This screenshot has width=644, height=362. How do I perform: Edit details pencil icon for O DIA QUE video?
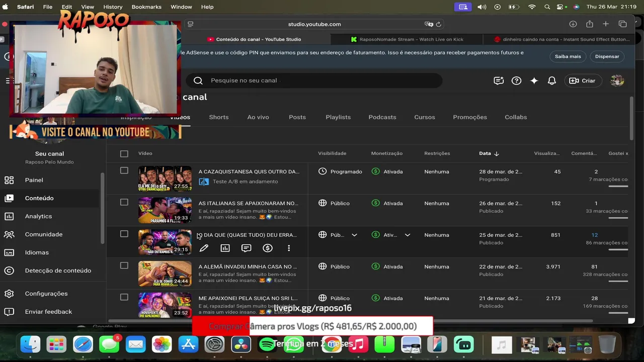[204, 248]
